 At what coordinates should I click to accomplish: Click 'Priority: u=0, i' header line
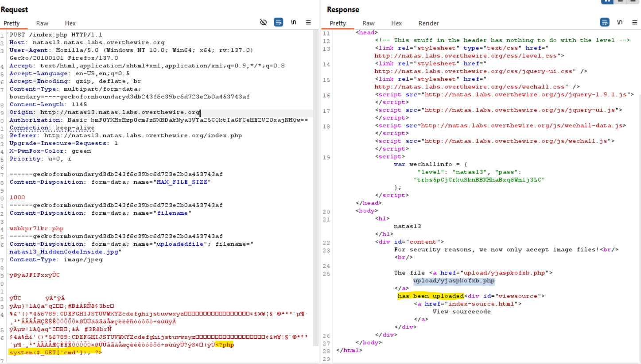(x=40, y=159)
